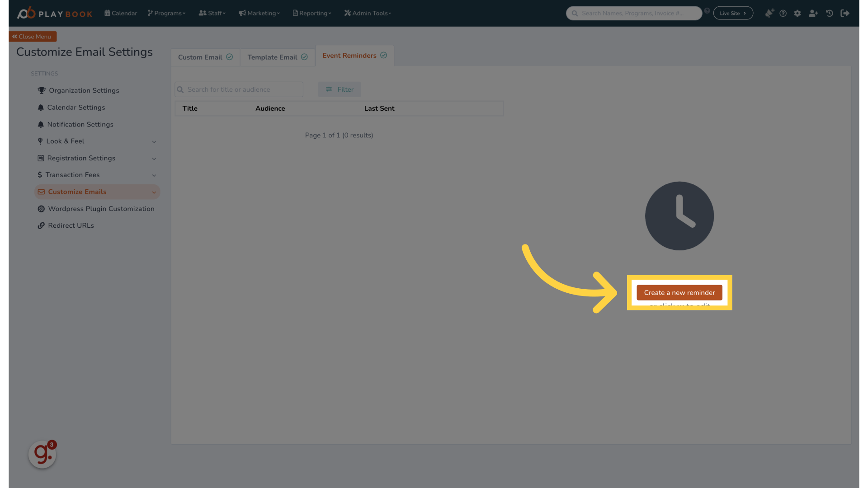
Task: Click the help question mark icon
Action: tap(783, 13)
